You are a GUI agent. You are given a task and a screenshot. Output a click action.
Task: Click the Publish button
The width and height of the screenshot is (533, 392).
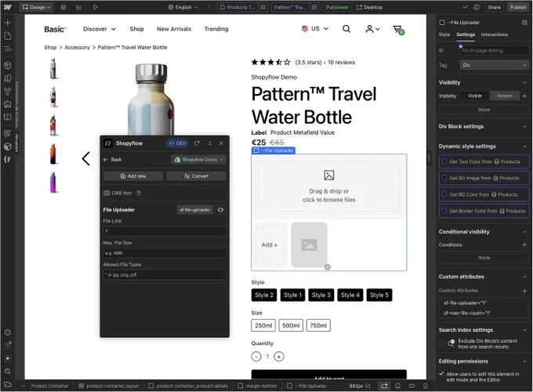[518, 7]
